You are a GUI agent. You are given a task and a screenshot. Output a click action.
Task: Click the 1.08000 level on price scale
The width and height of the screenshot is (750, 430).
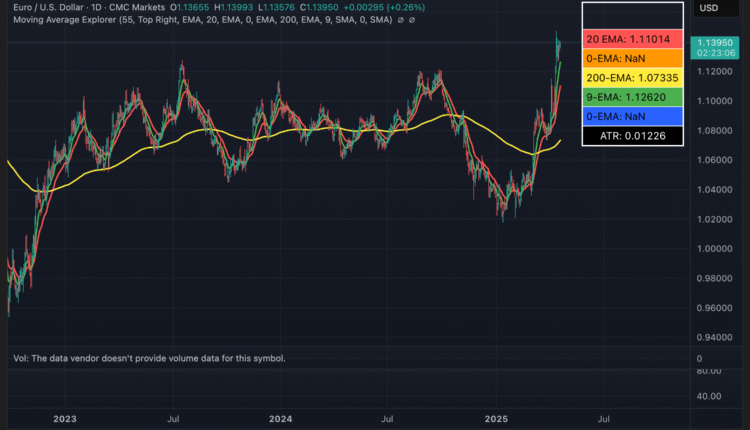(x=716, y=131)
